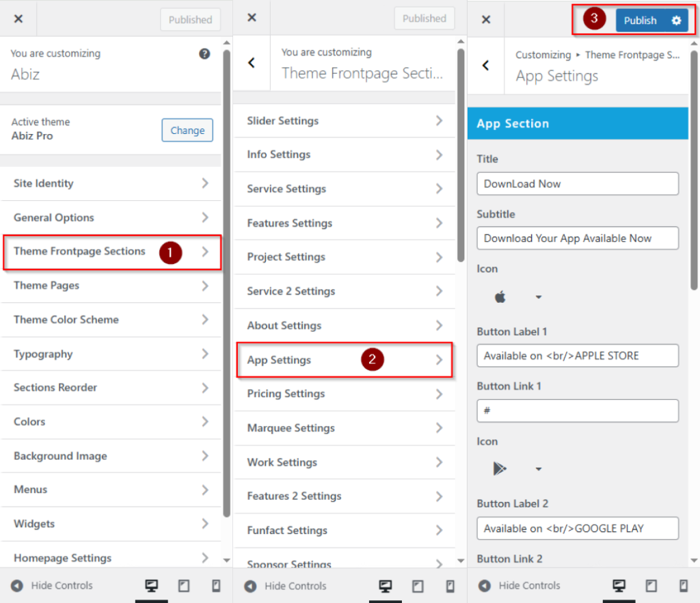This screenshot has width=700, height=603.
Task: Close the customizer showing the Publish button
Action: 485,20
